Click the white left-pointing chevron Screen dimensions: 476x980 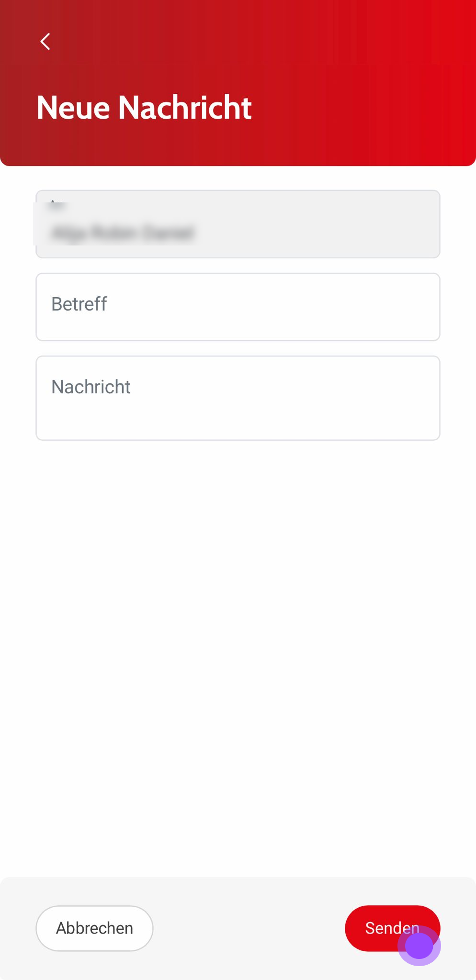pos(45,42)
